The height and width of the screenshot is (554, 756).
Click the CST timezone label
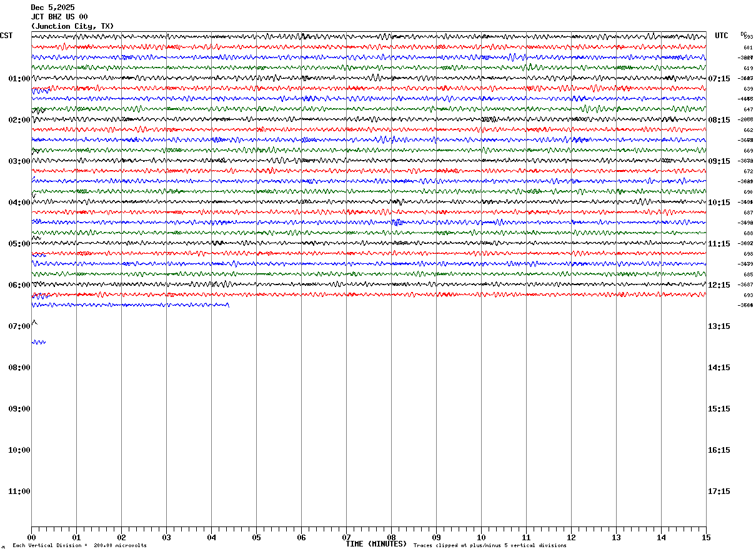pos(6,36)
